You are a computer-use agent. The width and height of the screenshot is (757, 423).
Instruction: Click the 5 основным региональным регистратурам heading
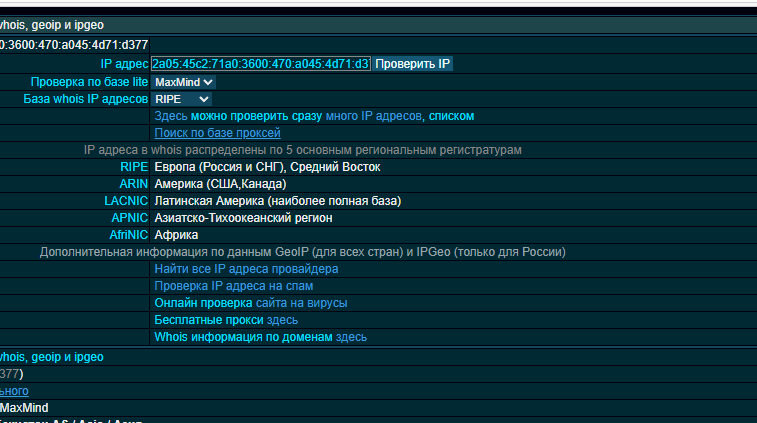[303, 150]
